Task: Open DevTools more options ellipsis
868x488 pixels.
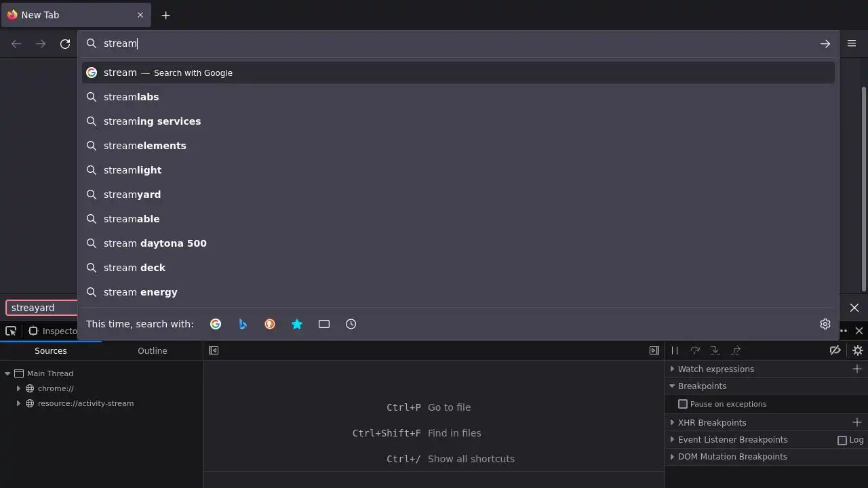Action: pos(844,331)
